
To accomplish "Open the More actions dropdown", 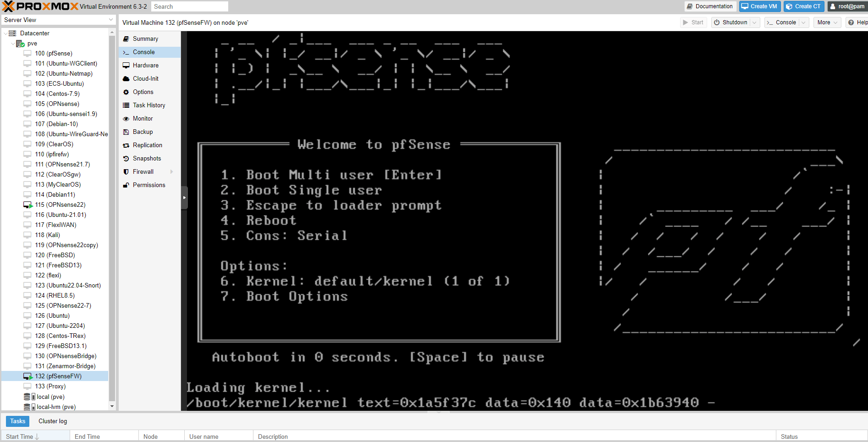I will tap(827, 22).
